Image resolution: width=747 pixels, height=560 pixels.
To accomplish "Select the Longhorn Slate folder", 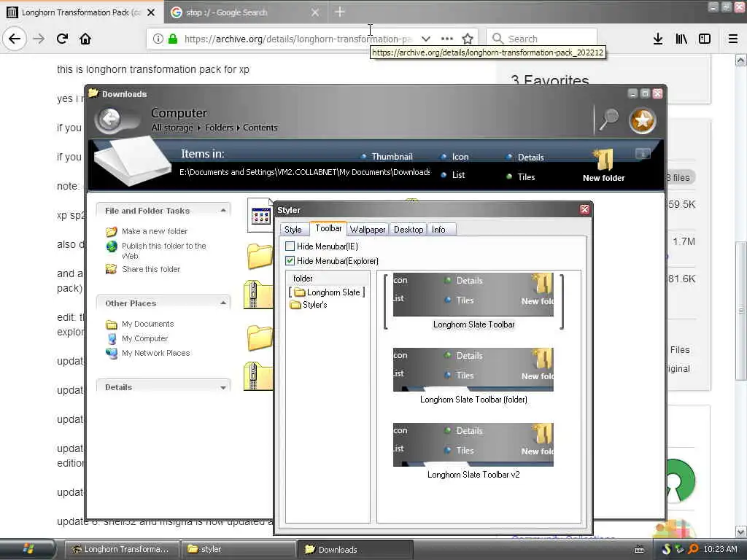I will coord(327,292).
